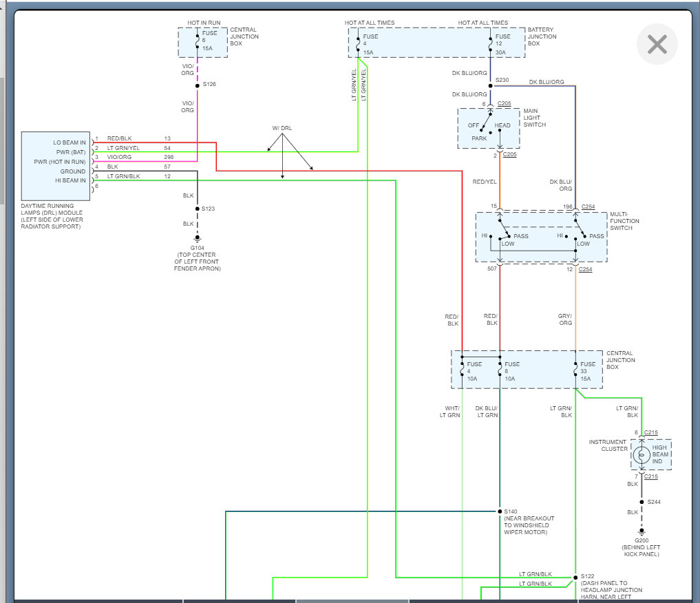The width and height of the screenshot is (700, 603).
Task: Select splice point S230 below Fuse 12
Action: [x=490, y=85]
